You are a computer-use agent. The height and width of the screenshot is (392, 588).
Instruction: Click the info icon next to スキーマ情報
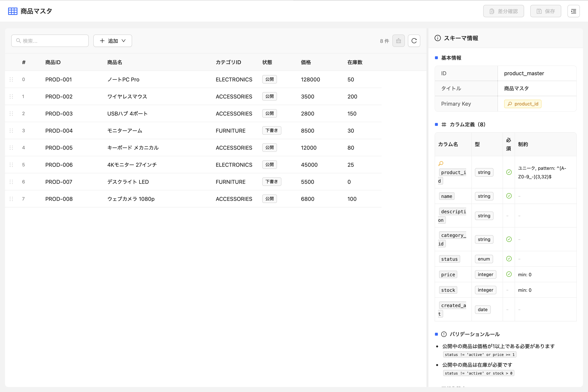[x=438, y=38]
